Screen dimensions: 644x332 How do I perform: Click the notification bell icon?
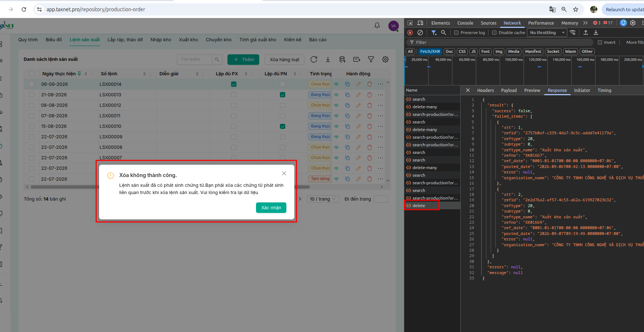tap(377, 25)
